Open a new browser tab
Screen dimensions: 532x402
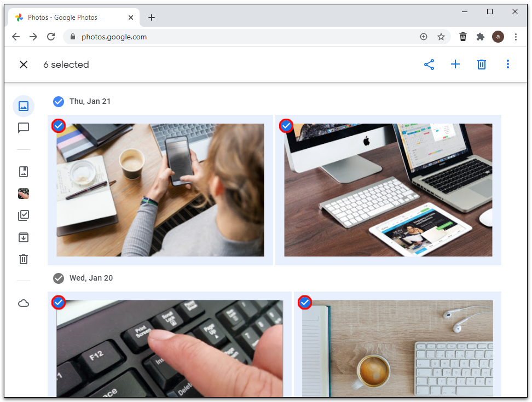(x=152, y=18)
